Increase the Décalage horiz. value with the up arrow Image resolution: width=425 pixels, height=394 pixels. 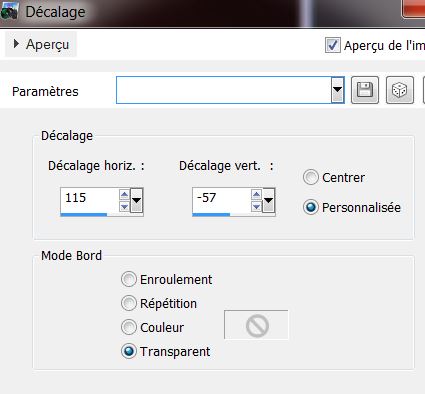click(x=124, y=194)
